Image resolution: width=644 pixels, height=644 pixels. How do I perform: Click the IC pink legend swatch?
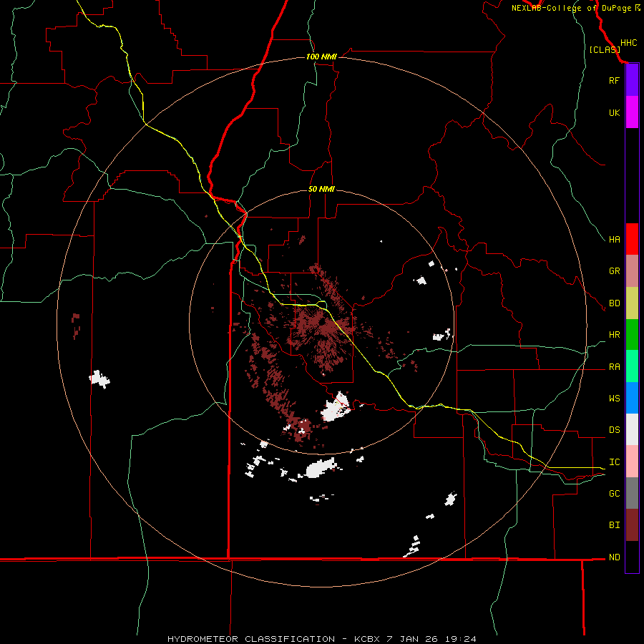tap(632, 462)
